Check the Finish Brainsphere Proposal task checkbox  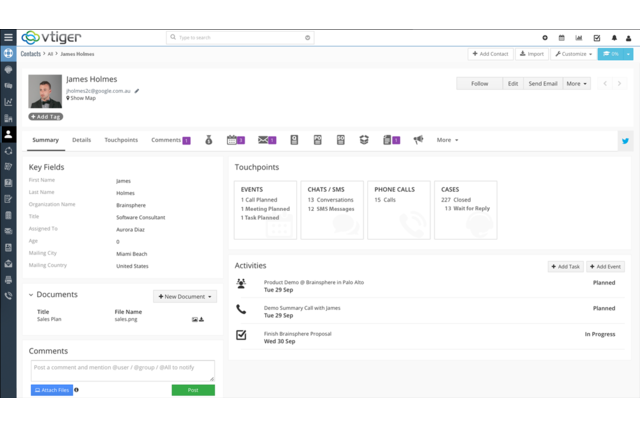tap(241, 335)
